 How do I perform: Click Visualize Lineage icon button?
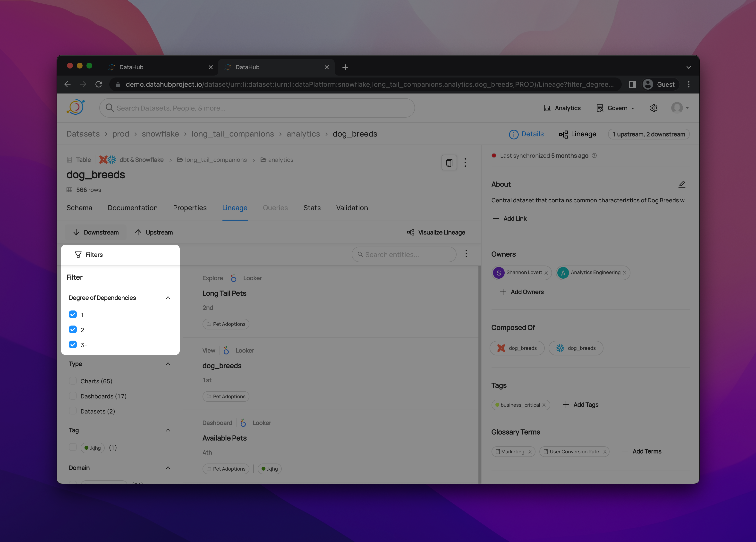(x=436, y=232)
